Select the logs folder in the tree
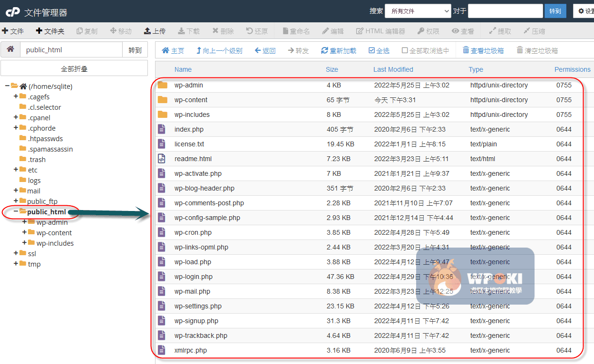This screenshot has width=594, height=364. pos(34,180)
